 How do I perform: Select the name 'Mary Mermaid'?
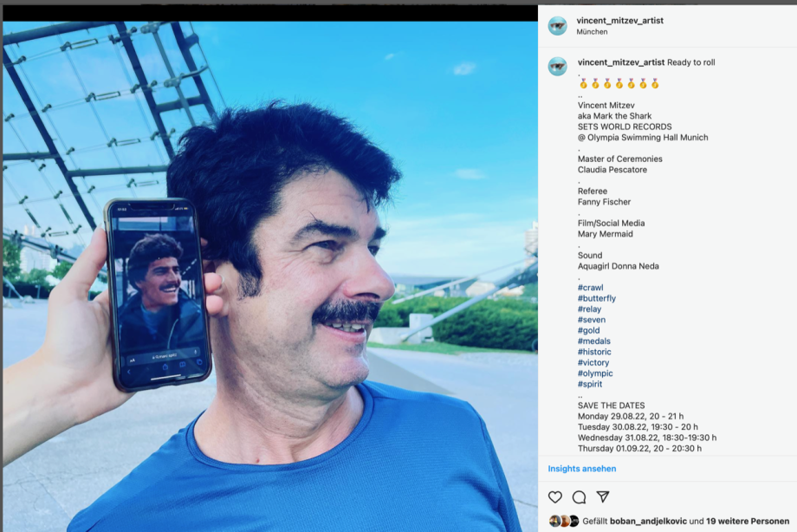coord(605,233)
